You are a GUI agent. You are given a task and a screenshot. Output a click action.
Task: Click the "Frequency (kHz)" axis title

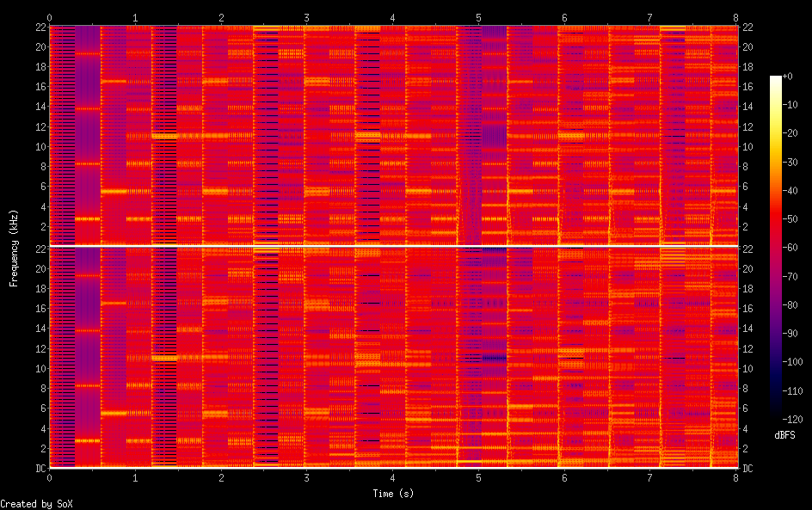point(14,248)
